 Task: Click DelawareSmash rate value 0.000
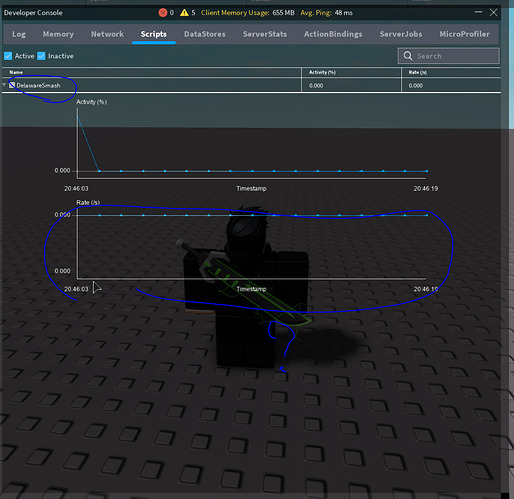tap(416, 86)
